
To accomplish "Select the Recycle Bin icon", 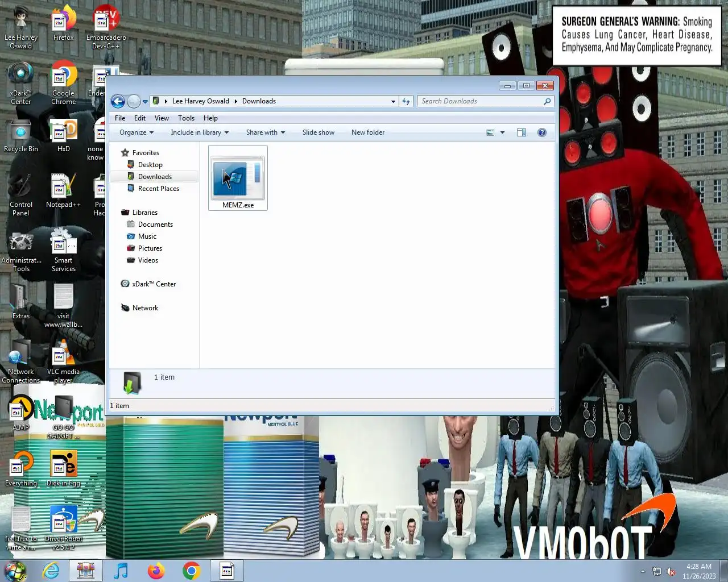I will pos(21,136).
